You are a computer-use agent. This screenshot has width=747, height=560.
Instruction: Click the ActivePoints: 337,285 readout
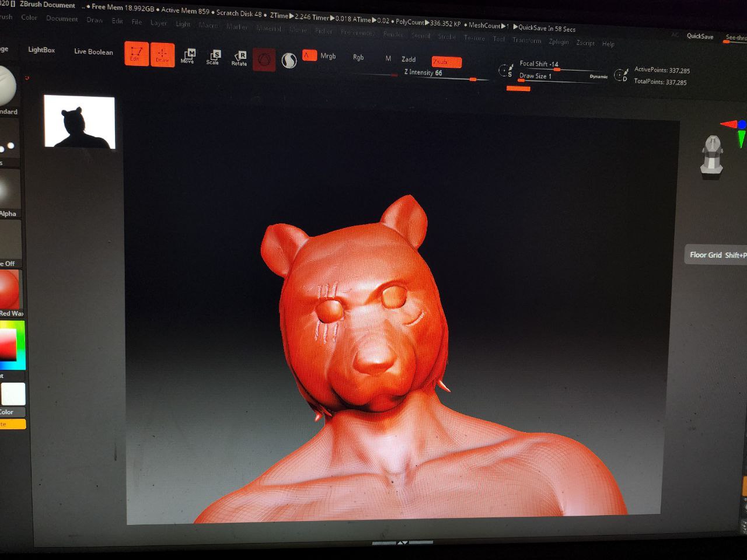[662, 70]
